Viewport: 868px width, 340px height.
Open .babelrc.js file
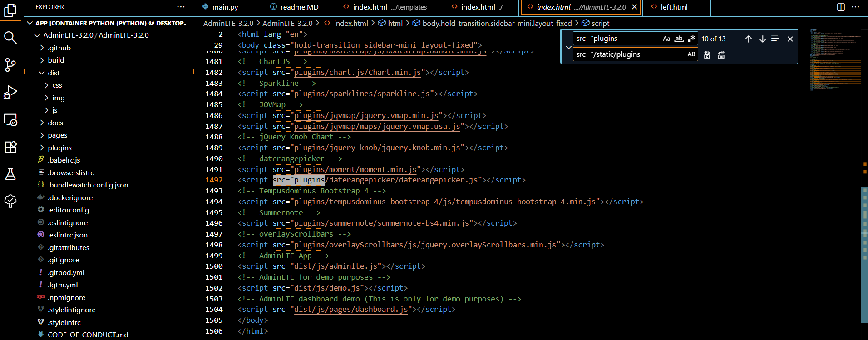coord(109,160)
